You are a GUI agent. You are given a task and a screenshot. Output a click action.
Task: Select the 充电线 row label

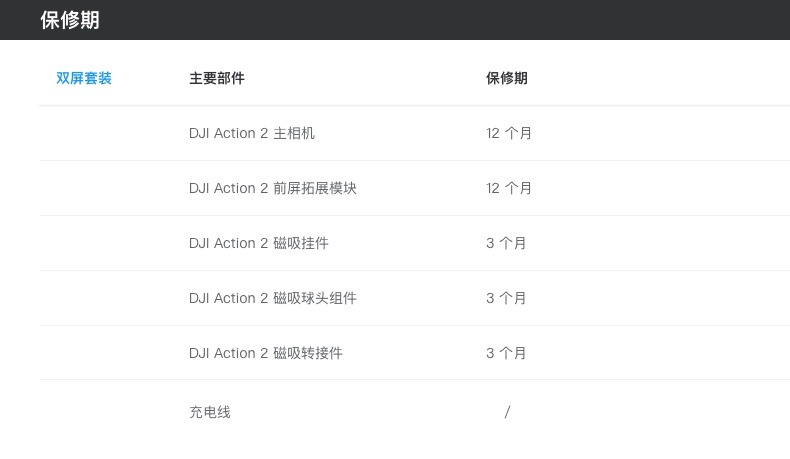pyautogui.click(x=210, y=412)
